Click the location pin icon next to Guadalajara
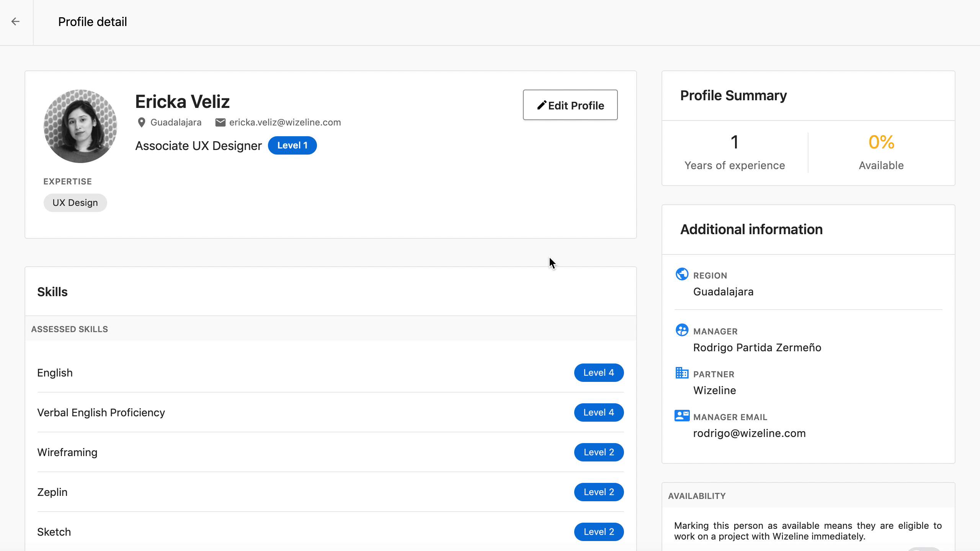 141,122
